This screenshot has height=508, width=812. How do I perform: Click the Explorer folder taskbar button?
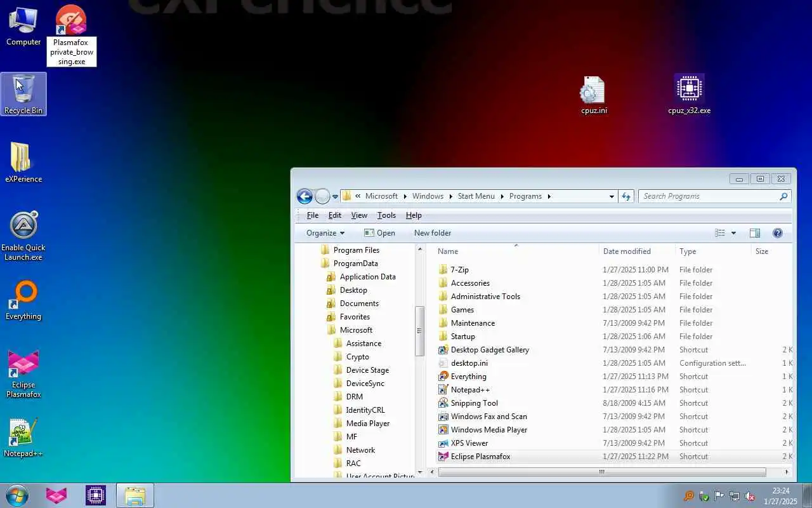[x=135, y=495]
